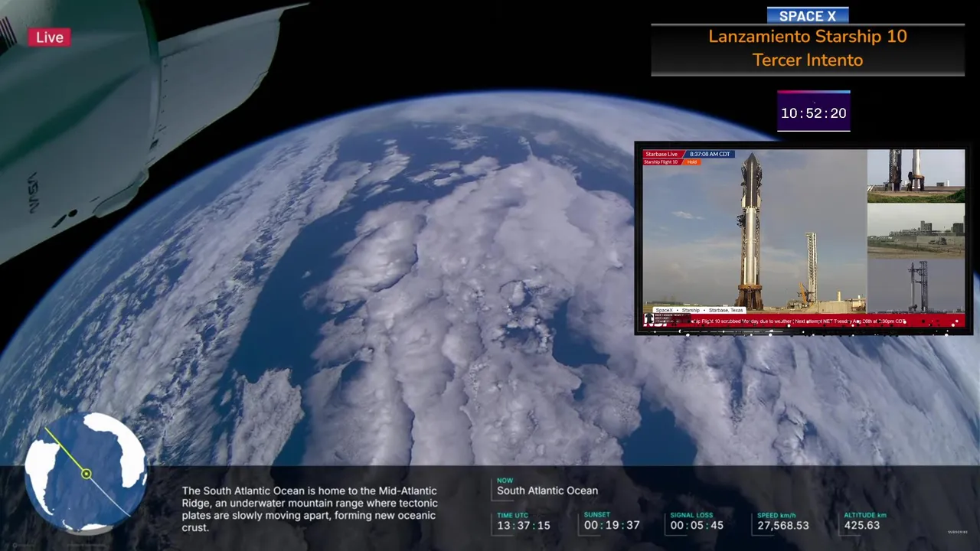Click the small Subscribe watermark text

tap(958, 532)
